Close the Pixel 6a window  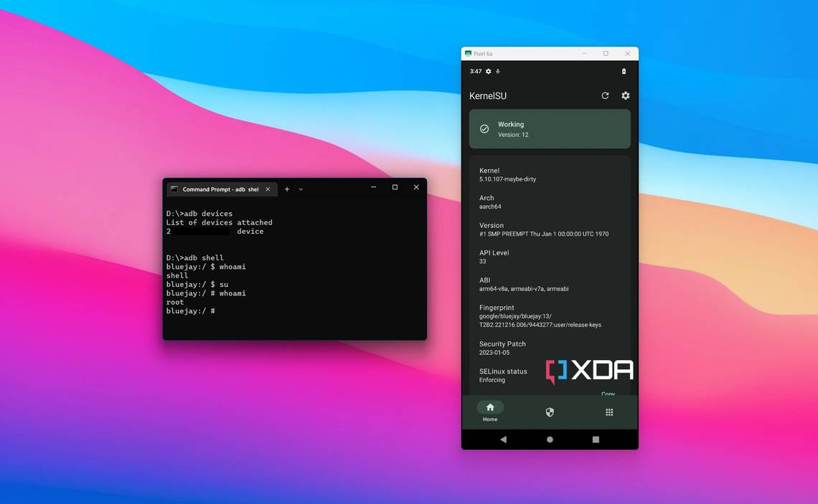point(628,54)
